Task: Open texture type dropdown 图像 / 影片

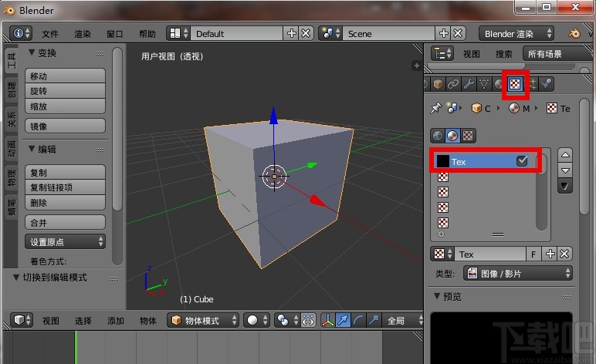Action: (518, 273)
